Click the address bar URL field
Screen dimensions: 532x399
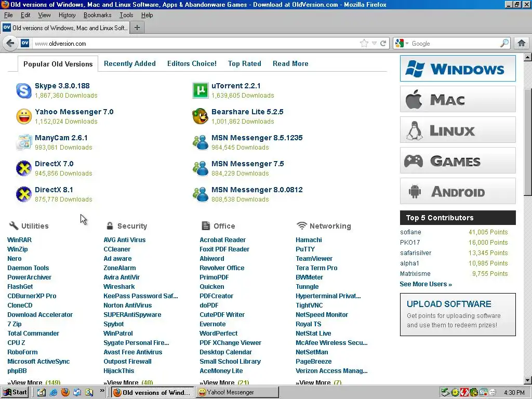(195, 44)
